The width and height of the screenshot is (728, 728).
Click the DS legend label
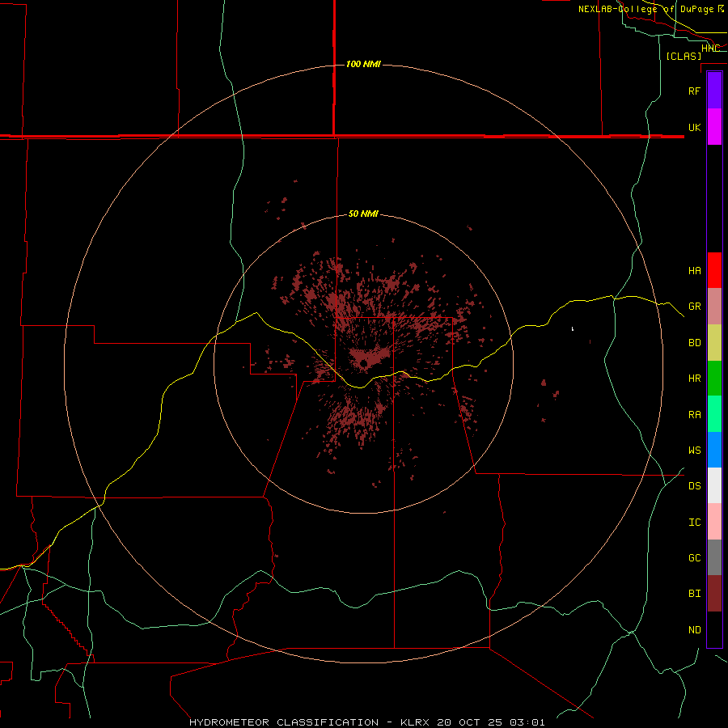694,485
